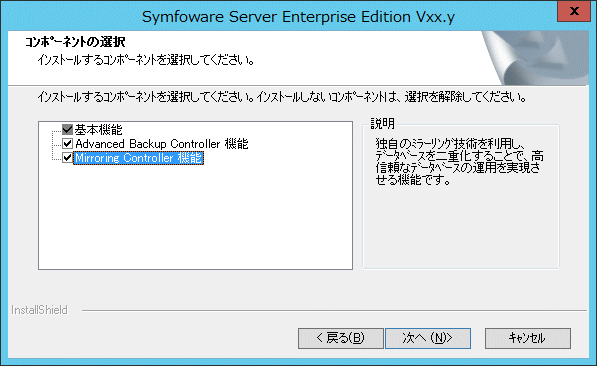Go back with the 戻る(B) button
Viewport: 597px width, 366px height.
(340, 338)
